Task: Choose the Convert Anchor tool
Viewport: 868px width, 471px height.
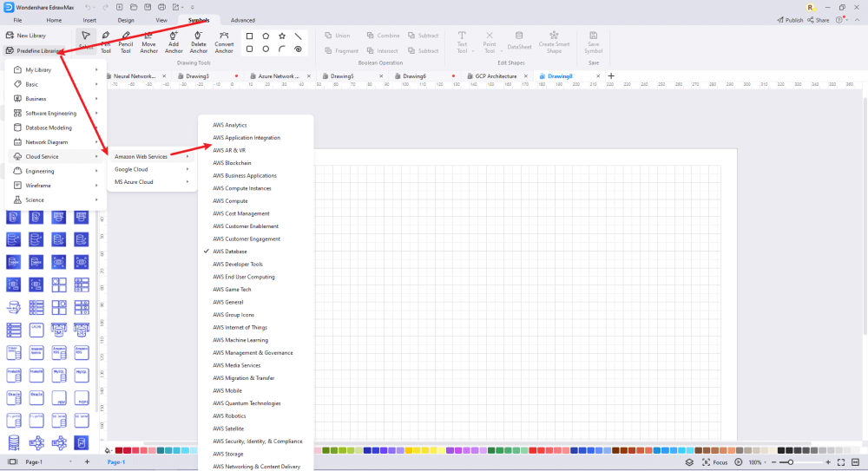Action: [x=224, y=42]
